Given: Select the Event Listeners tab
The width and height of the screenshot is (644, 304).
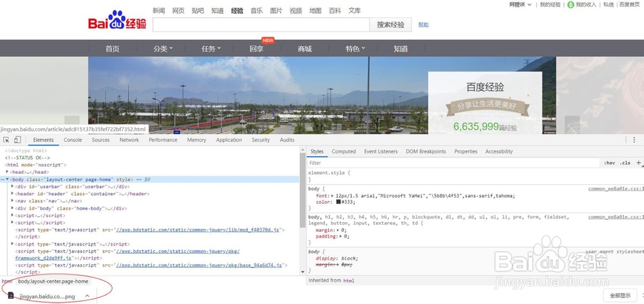Looking at the screenshot, I should tap(381, 151).
